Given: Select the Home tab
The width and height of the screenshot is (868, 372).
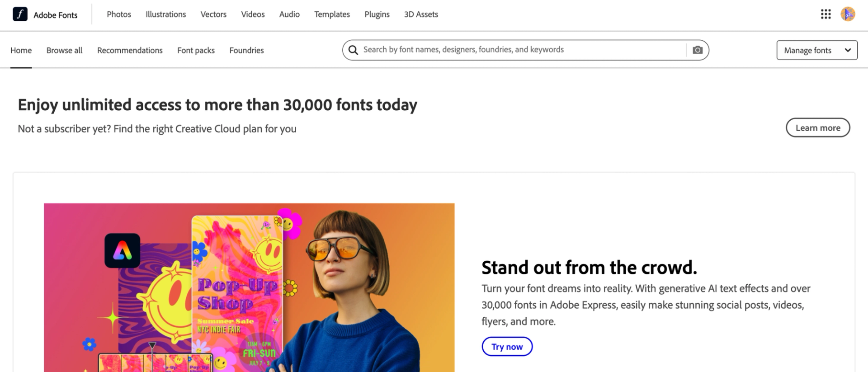Looking at the screenshot, I should tap(21, 50).
